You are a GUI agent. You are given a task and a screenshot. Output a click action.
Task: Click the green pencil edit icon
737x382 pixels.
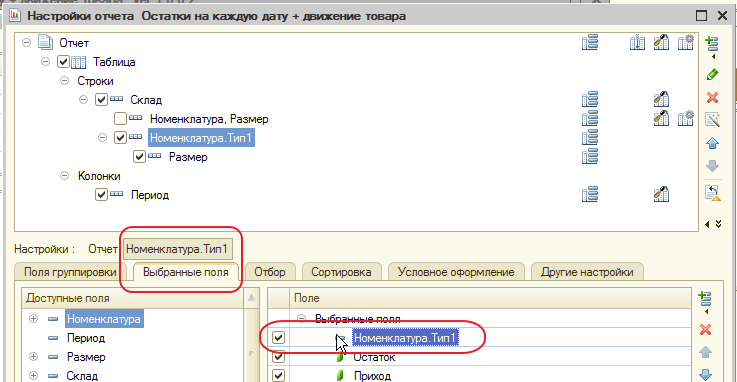click(x=713, y=74)
